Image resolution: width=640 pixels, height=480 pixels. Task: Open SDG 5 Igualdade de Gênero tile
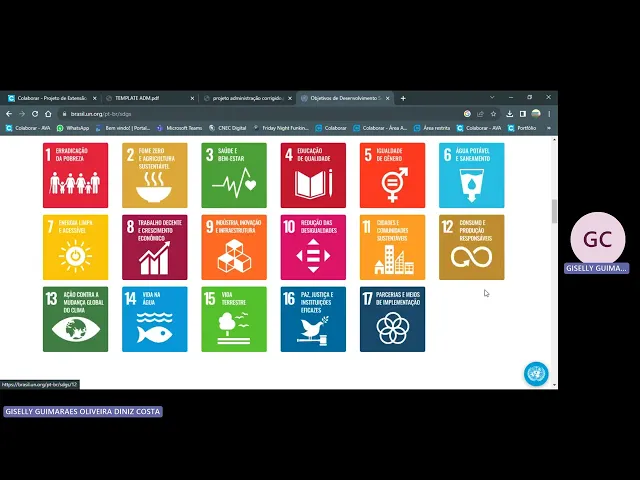point(392,175)
